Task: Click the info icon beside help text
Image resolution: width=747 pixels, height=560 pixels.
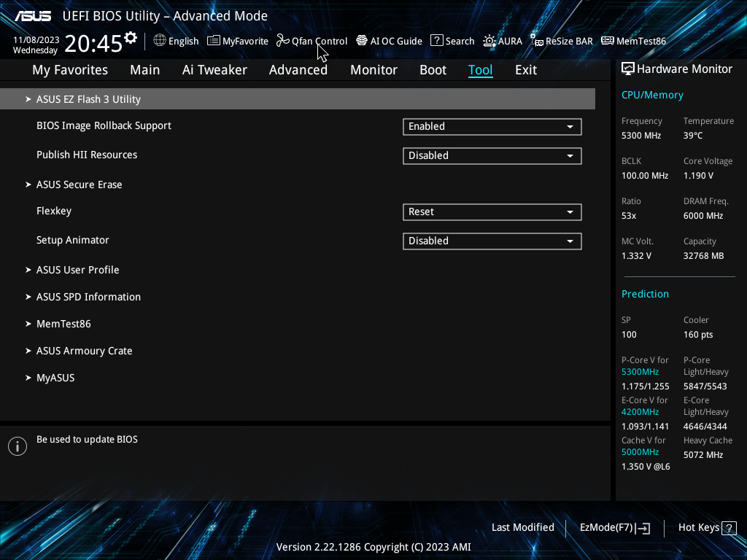Action: point(18,446)
